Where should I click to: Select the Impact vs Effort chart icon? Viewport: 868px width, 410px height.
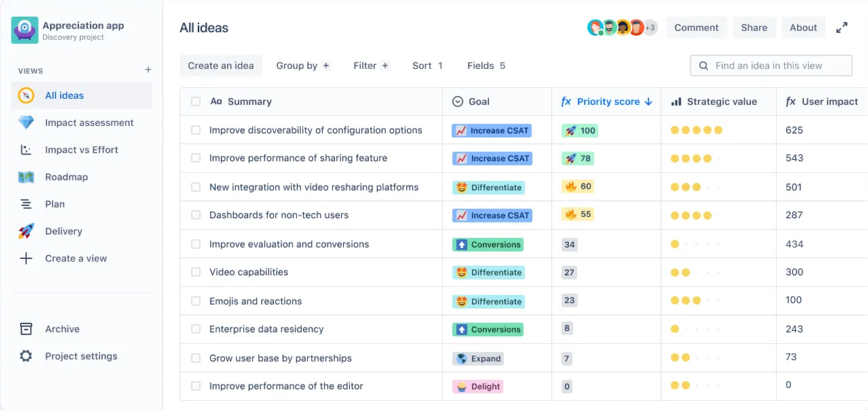point(25,149)
